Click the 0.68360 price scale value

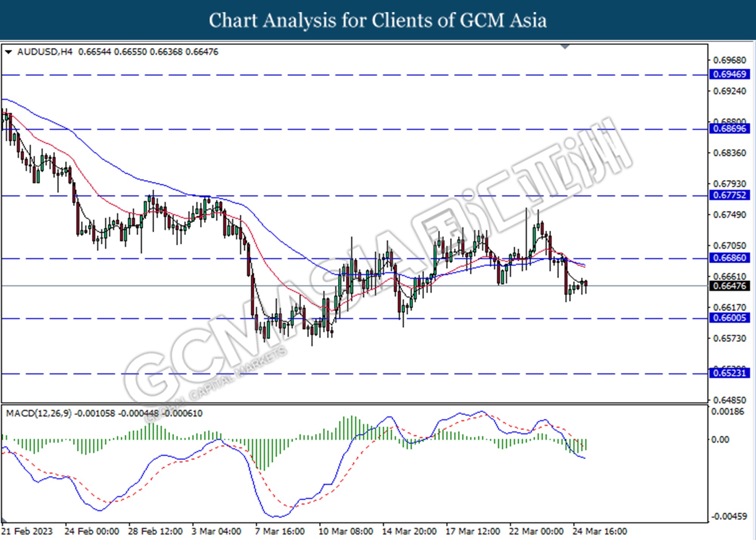(x=730, y=153)
